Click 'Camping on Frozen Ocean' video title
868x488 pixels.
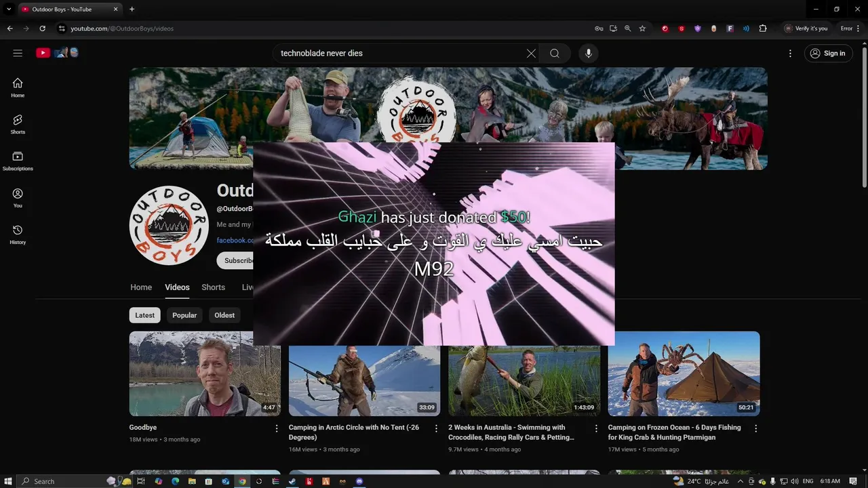(x=674, y=432)
